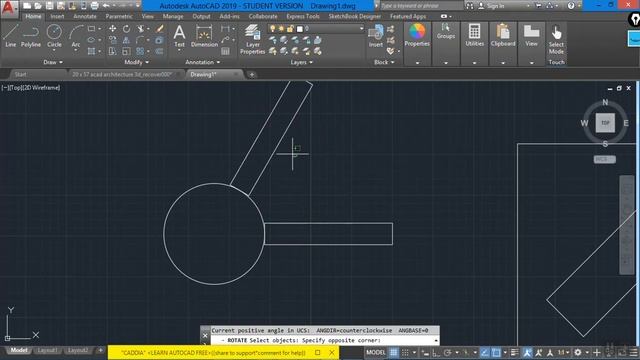Click the TOP face of the ViewCube

pos(605,122)
